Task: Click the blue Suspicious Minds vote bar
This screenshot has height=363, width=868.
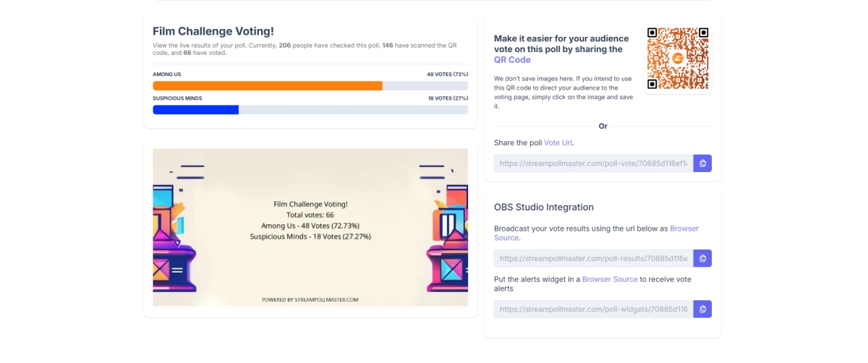Action: pos(195,110)
